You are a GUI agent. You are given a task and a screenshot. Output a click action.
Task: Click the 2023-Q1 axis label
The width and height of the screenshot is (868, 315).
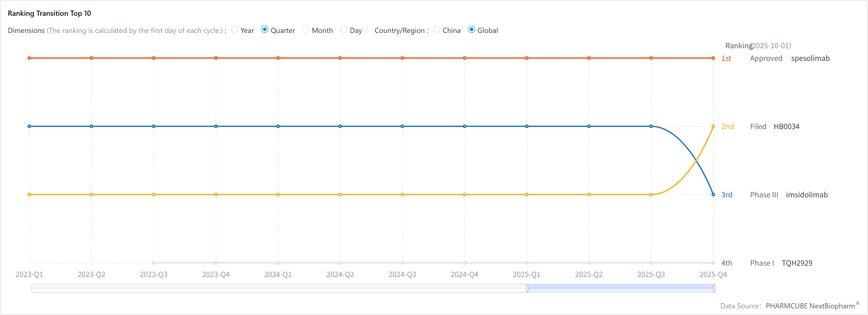coord(29,275)
